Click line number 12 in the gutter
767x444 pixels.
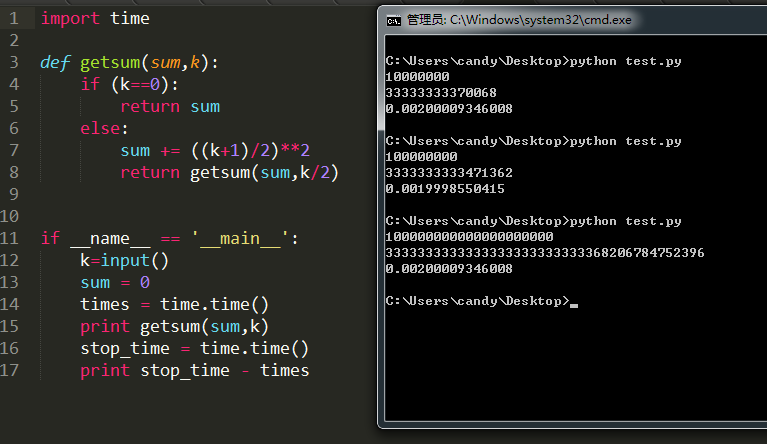pos(9,261)
